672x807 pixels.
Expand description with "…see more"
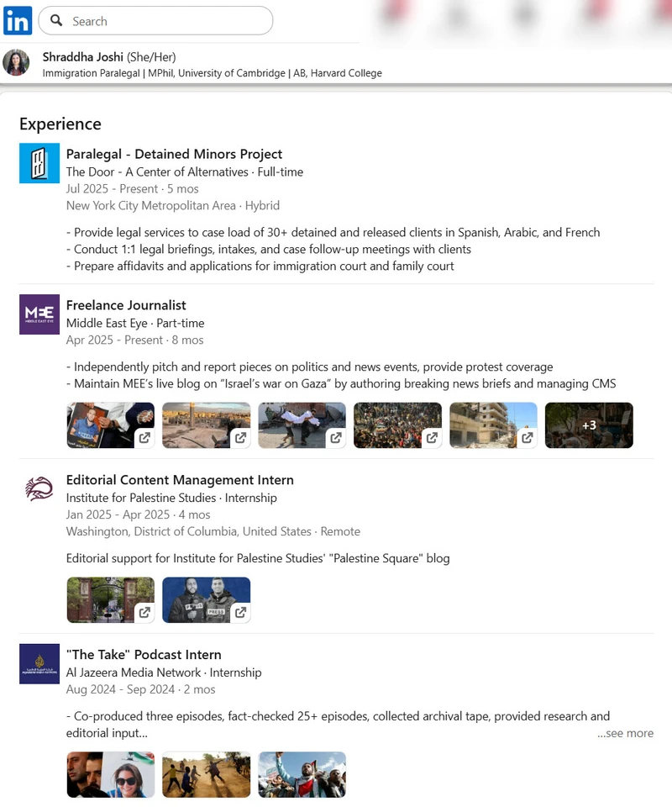(625, 733)
